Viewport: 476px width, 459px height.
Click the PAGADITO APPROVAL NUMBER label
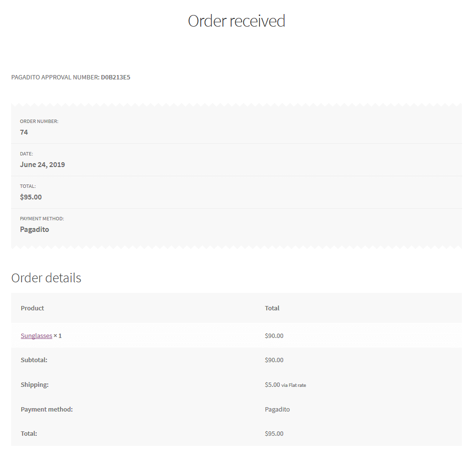[55, 77]
